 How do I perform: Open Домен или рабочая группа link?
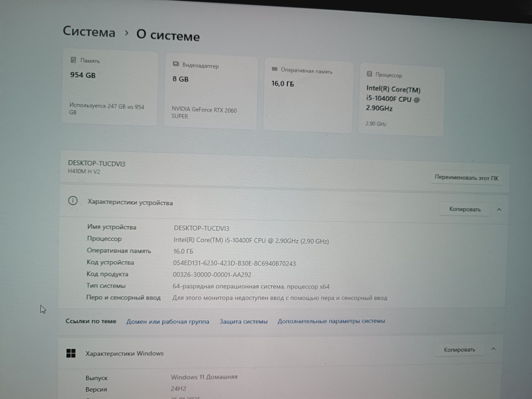pos(168,321)
